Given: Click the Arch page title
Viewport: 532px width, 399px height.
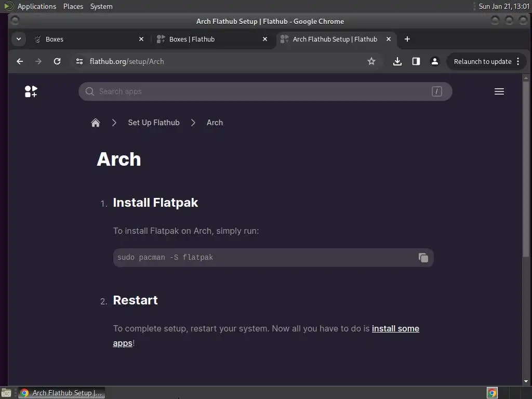Looking at the screenshot, I should (x=119, y=159).
